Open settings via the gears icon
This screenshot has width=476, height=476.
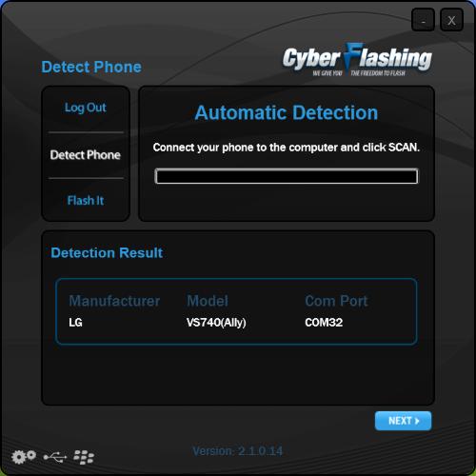pos(24,457)
